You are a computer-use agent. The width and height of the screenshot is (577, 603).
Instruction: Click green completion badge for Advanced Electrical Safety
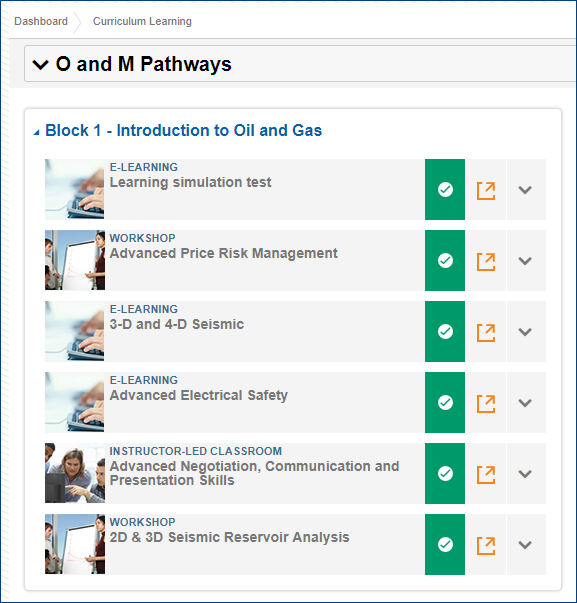[x=445, y=403]
